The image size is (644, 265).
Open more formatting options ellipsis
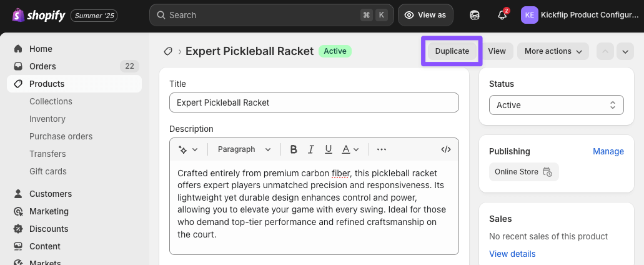tap(382, 149)
